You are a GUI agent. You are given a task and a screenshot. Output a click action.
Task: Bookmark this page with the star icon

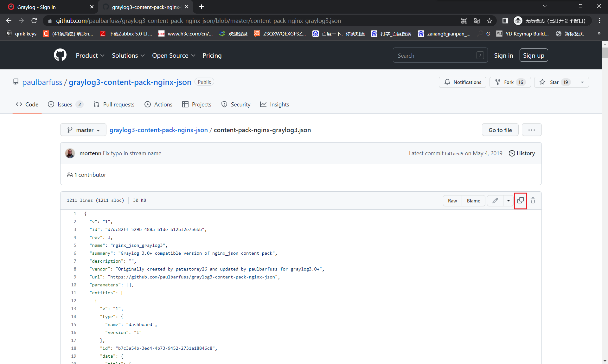click(x=489, y=21)
